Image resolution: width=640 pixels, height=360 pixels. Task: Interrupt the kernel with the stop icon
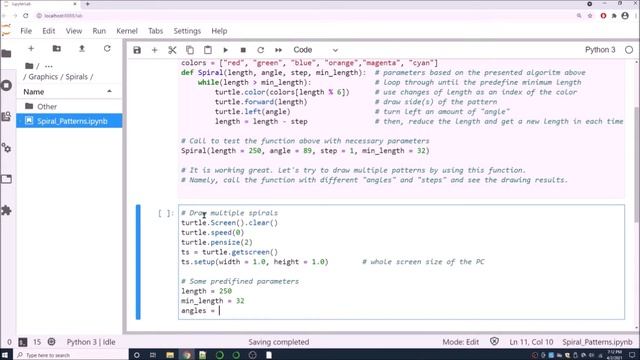(243, 50)
